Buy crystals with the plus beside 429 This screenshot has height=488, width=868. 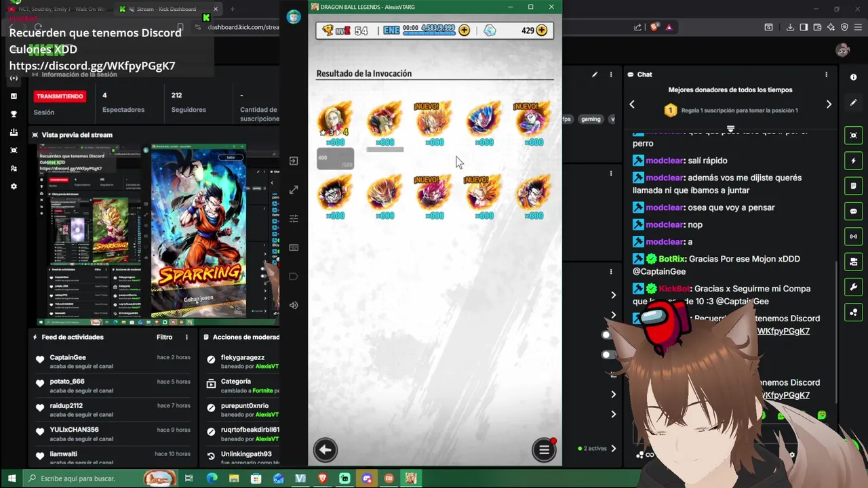click(542, 30)
